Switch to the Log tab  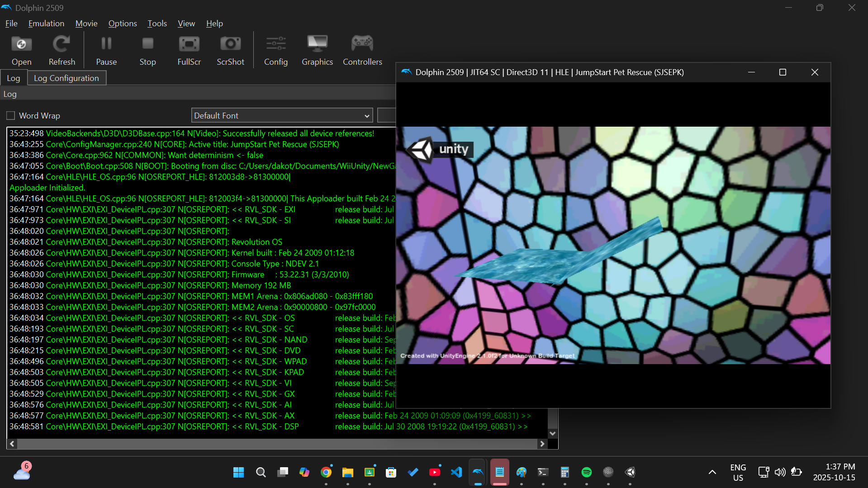[14, 78]
